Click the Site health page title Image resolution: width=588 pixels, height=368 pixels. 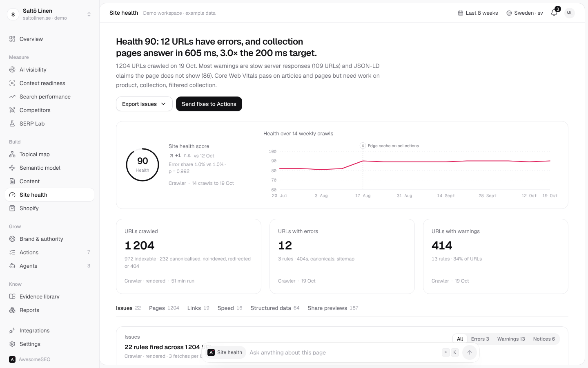(124, 13)
